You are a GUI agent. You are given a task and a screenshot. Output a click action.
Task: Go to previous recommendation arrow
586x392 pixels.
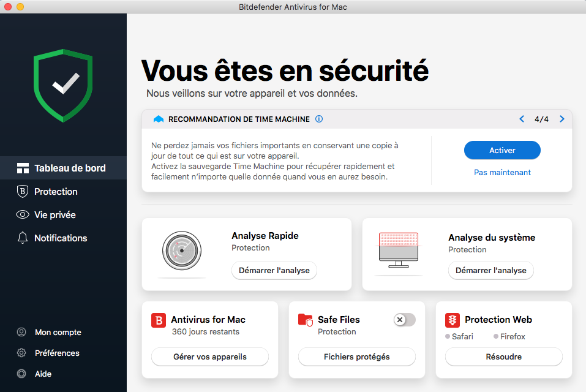[x=522, y=119]
